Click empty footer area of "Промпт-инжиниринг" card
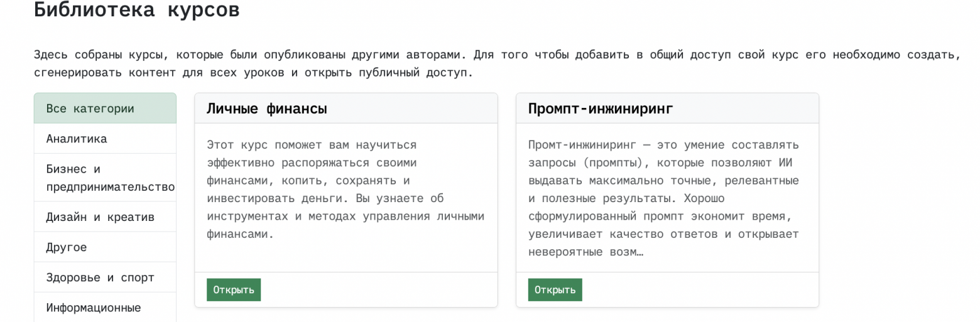This screenshot has width=980, height=322. pyautogui.click(x=697, y=290)
